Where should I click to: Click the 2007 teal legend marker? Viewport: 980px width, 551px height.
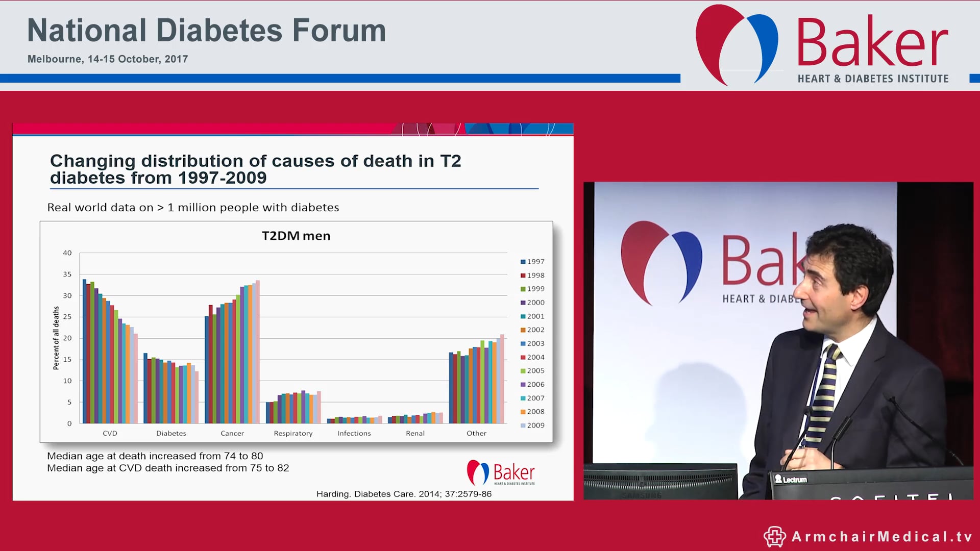tap(523, 398)
